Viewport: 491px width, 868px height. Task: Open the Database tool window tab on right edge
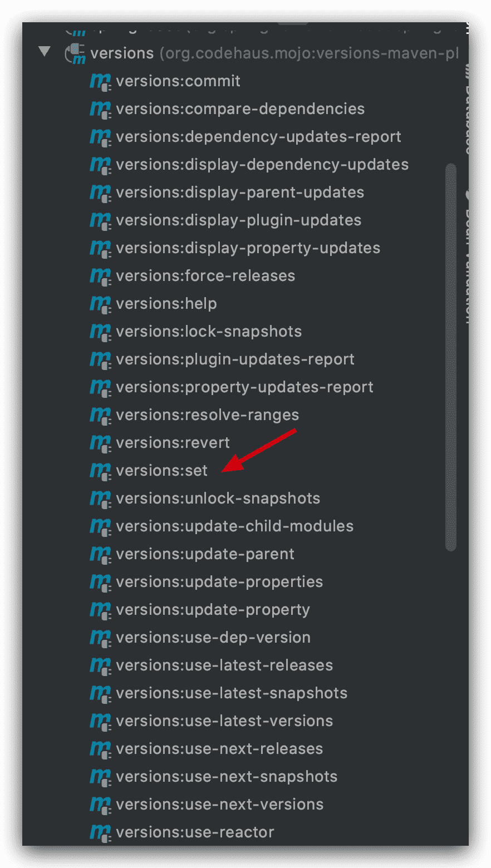coord(467,111)
